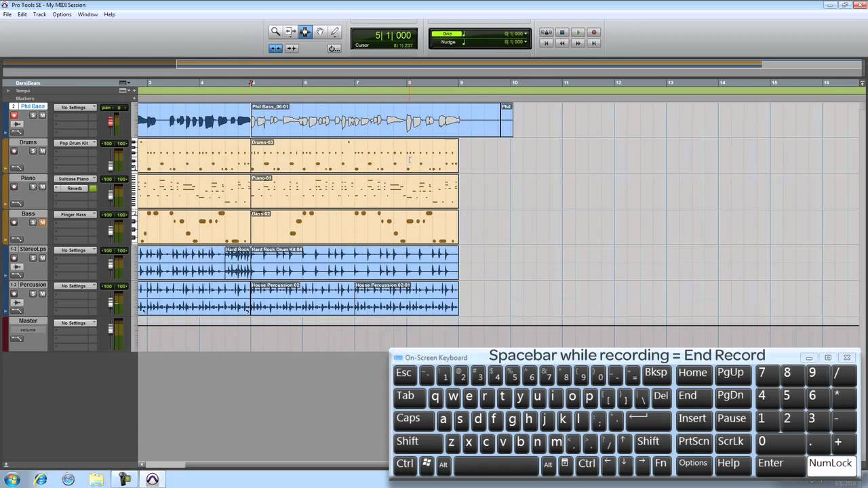Open the File menu
Screen dimensions: 868x488
point(7,14)
